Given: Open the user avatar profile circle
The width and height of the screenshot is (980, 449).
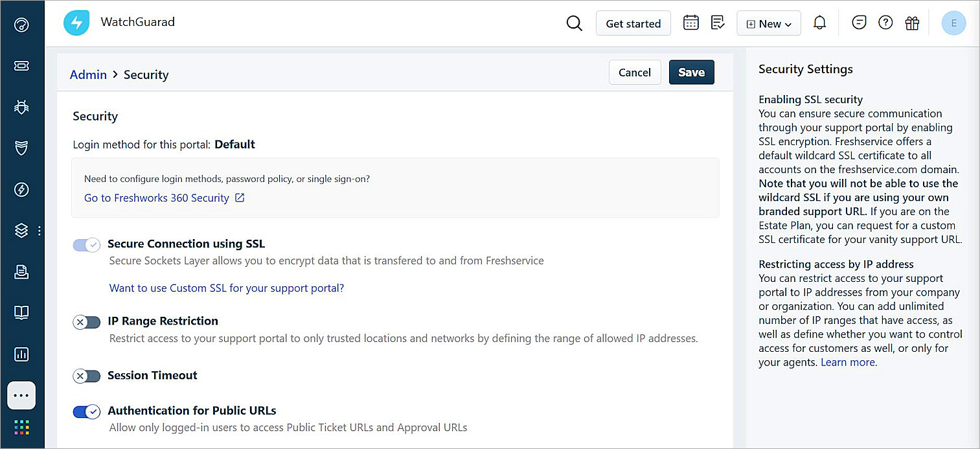Looking at the screenshot, I should click(953, 23).
